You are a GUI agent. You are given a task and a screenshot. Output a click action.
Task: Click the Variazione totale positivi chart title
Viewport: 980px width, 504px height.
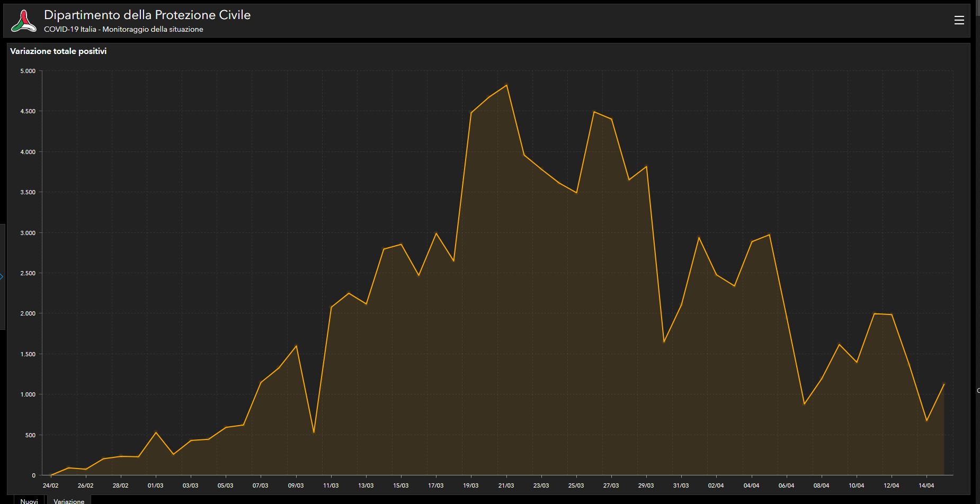(x=58, y=51)
